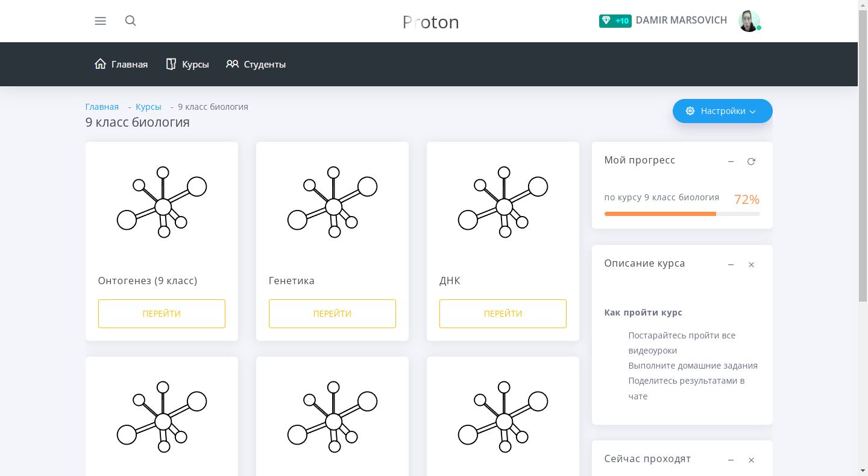Collapse the Мой прогресс panel
Viewport: 868px width, 476px height.
click(731, 162)
